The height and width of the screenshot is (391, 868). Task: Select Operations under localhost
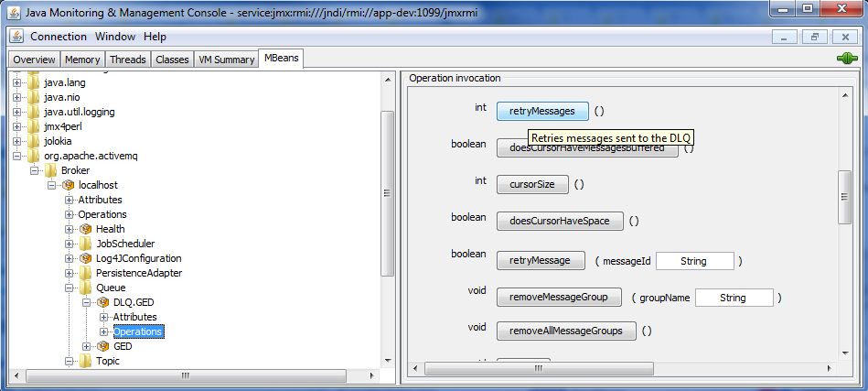[102, 214]
